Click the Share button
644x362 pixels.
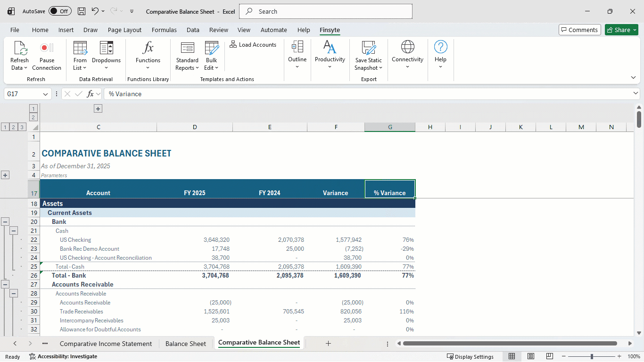621,30
